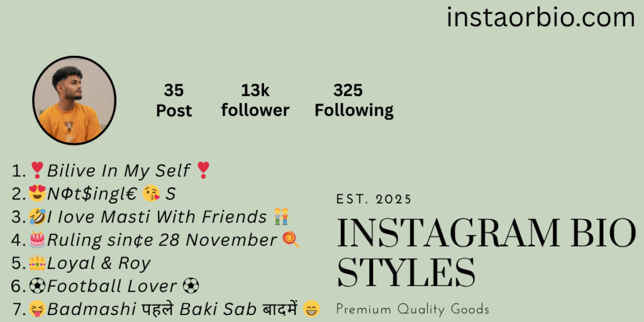Click the grinning emoji at end of line 7
644x322 pixels.
[x=311, y=309]
